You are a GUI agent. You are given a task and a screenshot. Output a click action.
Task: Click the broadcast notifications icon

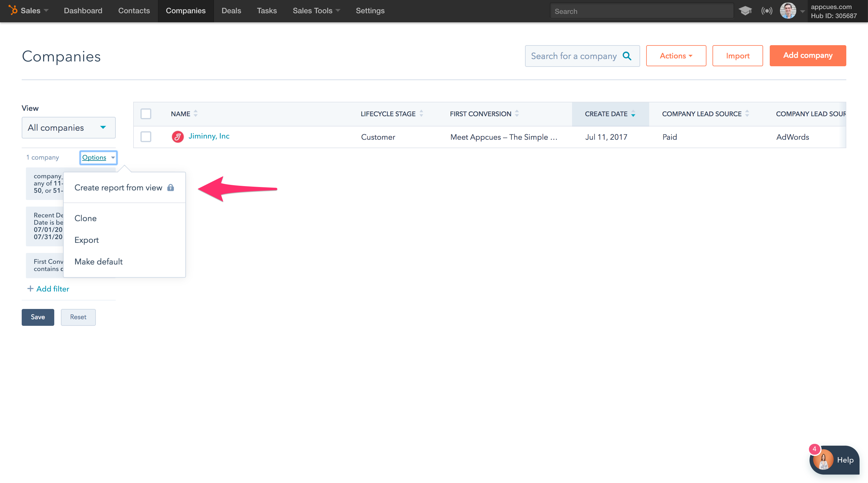(766, 11)
